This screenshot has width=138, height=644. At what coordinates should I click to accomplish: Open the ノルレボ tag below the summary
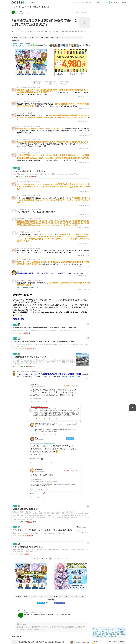(x=31, y=37)
